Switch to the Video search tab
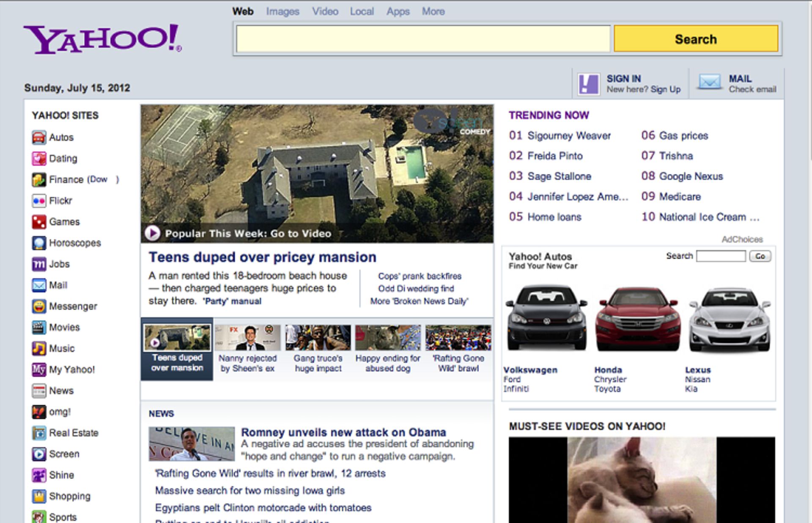The height and width of the screenshot is (523, 812). (x=325, y=11)
